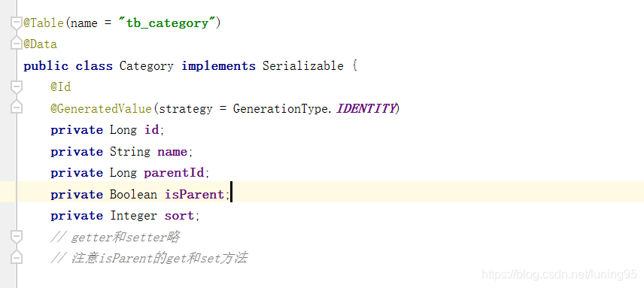Image resolution: width=644 pixels, height=288 pixels.
Task: Click 'Long' type on the parentId line
Action: pos(123,173)
